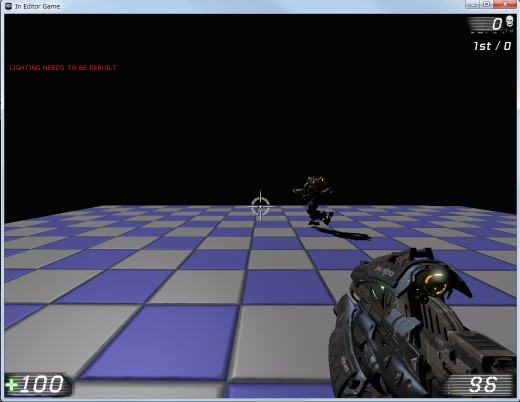Click the '1st / 0' rank text
The width and height of the screenshot is (520, 402).
pyautogui.click(x=492, y=46)
